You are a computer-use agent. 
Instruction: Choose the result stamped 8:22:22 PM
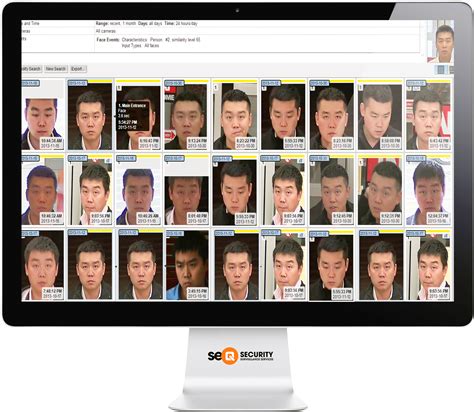tap(235, 115)
